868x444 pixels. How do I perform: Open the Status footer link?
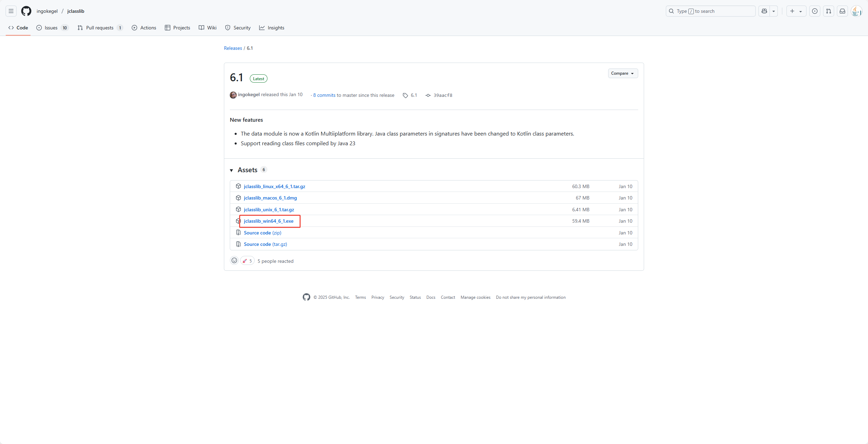coord(415,297)
